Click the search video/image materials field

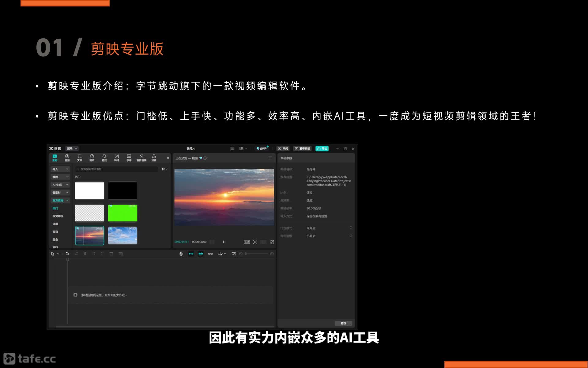point(117,169)
